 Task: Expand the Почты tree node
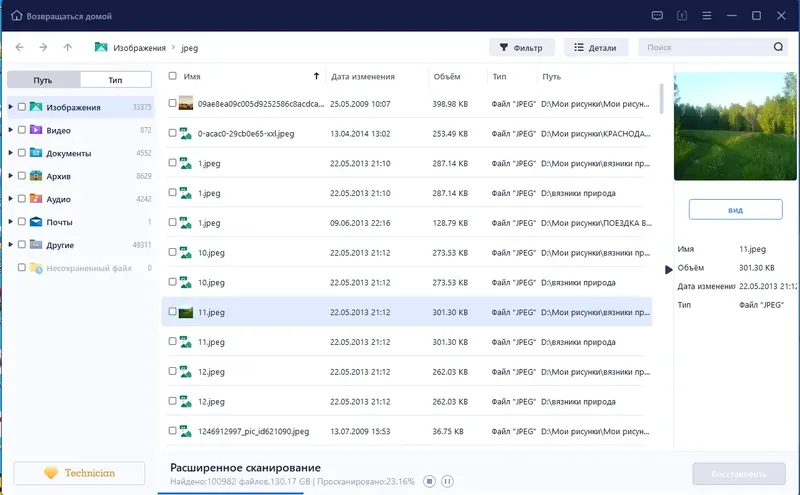[x=10, y=221]
